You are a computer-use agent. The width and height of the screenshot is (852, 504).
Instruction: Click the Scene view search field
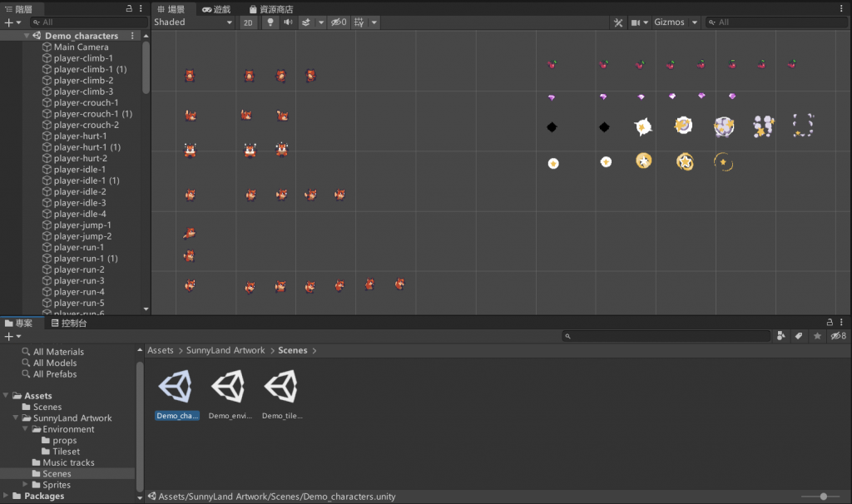(x=776, y=22)
